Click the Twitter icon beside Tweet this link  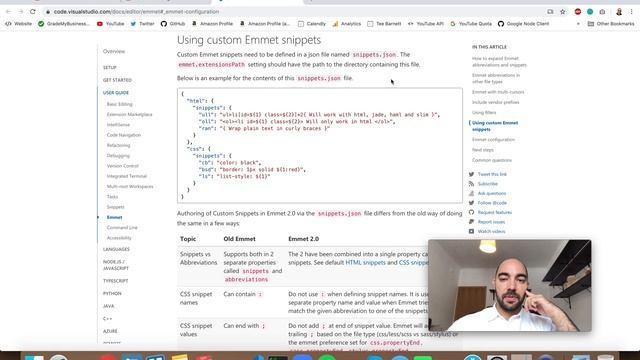point(471,174)
